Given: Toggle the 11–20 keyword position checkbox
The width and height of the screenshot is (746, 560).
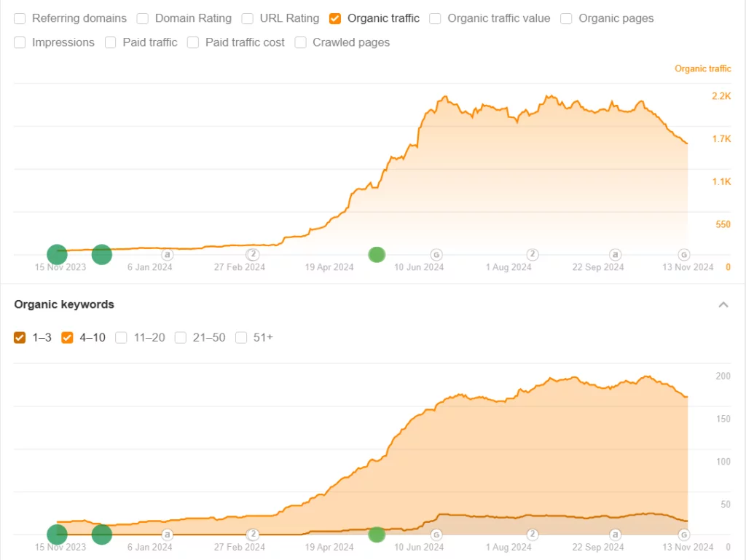Looking at the screenshot, I should [x=122, y=337].
